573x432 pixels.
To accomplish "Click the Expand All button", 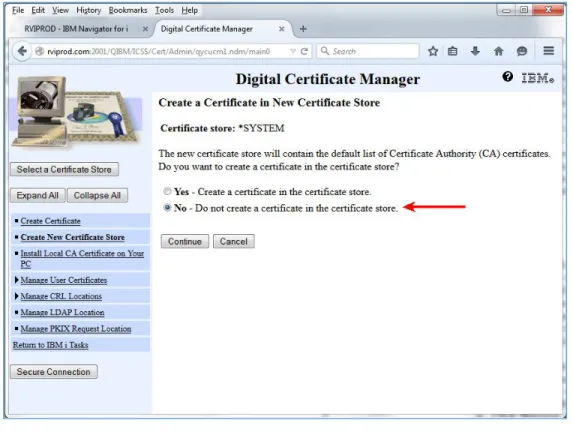I will (38, 196).
